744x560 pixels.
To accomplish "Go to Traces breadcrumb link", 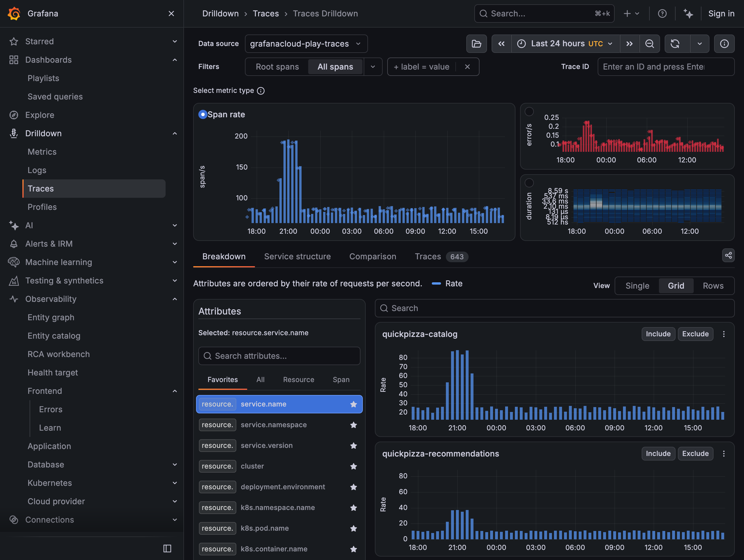I will [266, 14].
